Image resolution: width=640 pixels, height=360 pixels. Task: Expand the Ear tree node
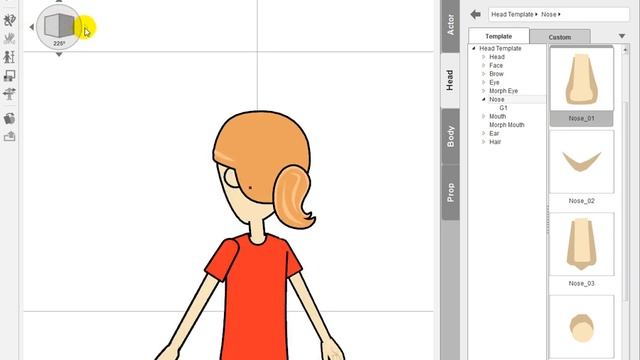pos(484,133)
